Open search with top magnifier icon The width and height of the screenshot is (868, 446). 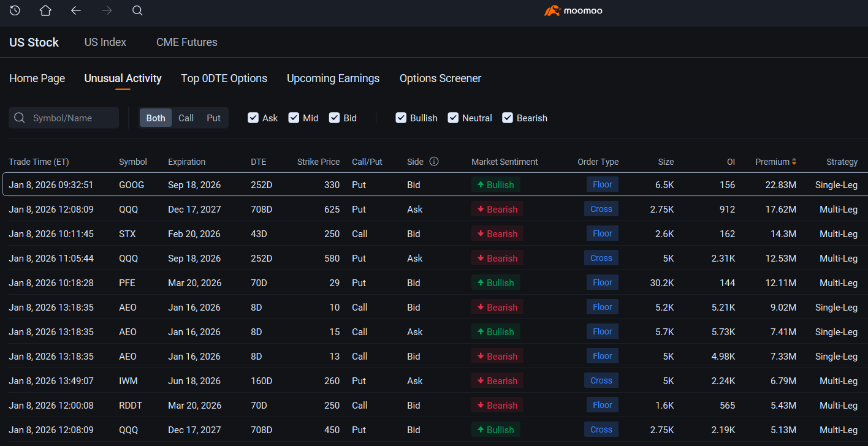137,10
